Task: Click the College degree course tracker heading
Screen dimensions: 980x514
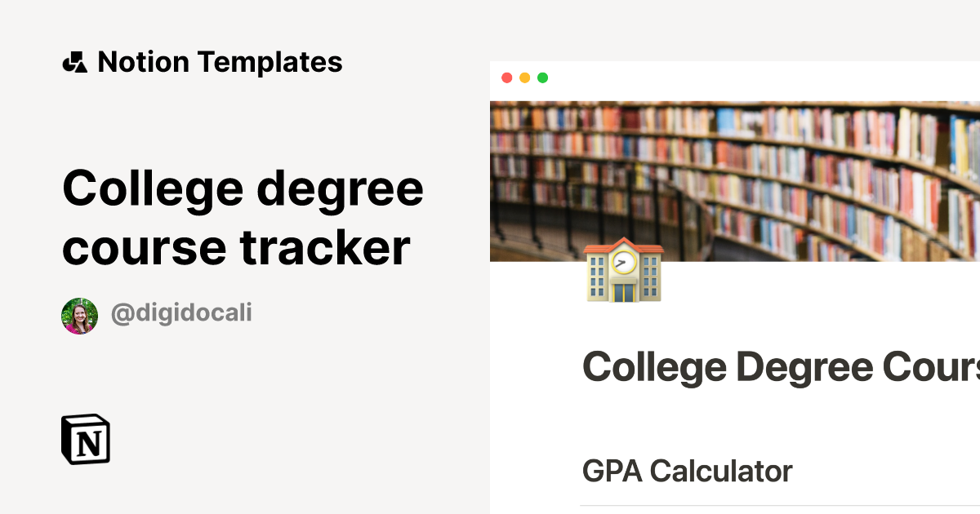Action: (x=243, y=216)
